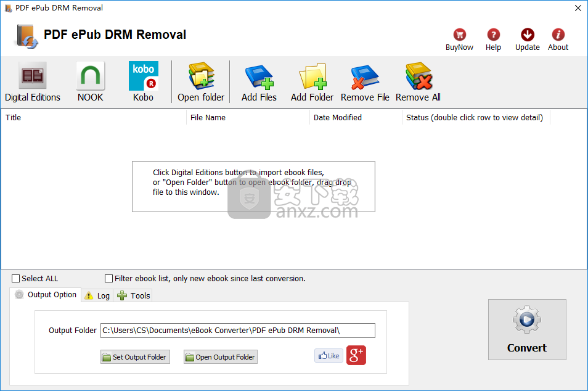Click the NOOK import icon
This screenshot has height=391, width=588.
(x=91, y=82)
